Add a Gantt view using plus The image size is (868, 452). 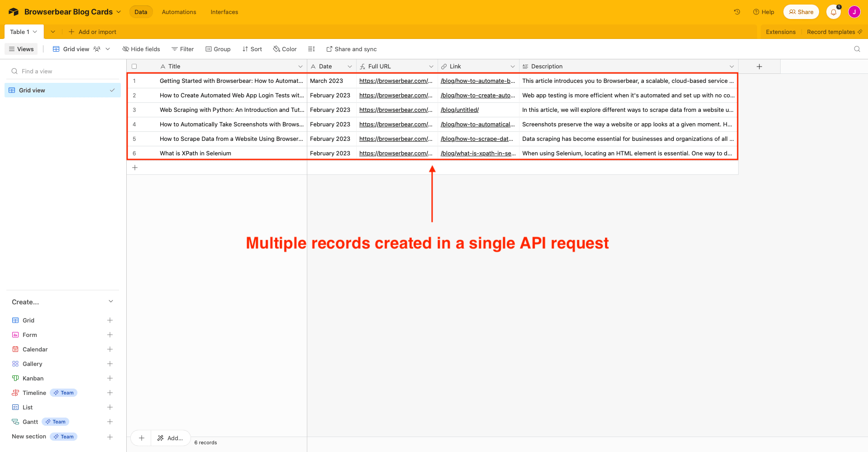pyautogui.click(x=110, y=422)
